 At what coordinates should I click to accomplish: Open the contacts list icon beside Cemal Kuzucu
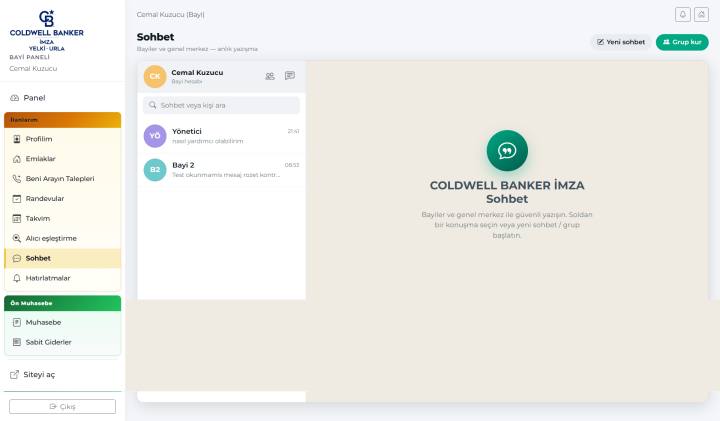(x=270, y=76)
